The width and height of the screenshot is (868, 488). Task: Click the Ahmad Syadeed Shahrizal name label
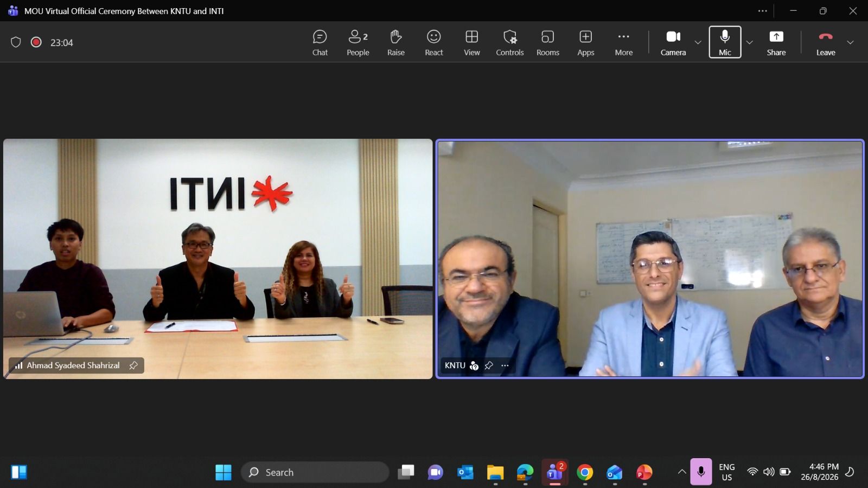coord(73,365)
